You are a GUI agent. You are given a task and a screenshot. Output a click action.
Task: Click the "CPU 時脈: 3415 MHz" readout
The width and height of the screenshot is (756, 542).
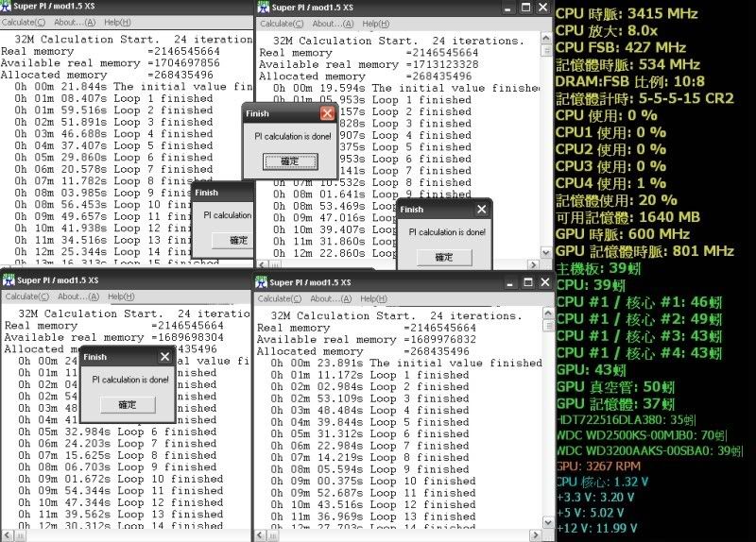[x=627, y=13]
